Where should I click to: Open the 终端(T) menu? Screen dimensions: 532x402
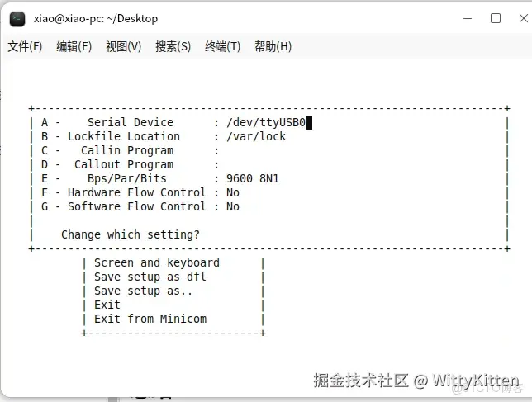point(222,46)
